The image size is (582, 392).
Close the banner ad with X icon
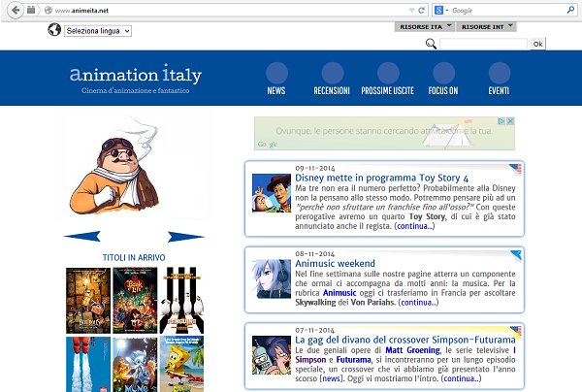pos(510,121)
